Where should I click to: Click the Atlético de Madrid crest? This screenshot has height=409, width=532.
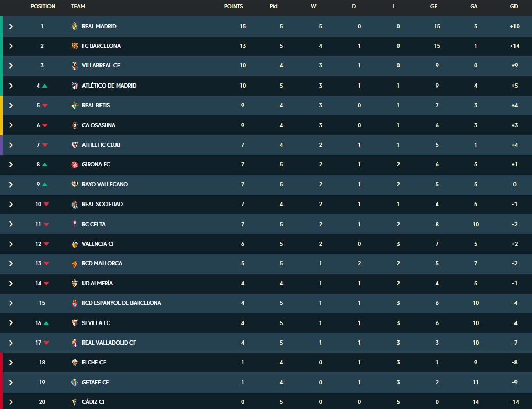pos(75,86)
